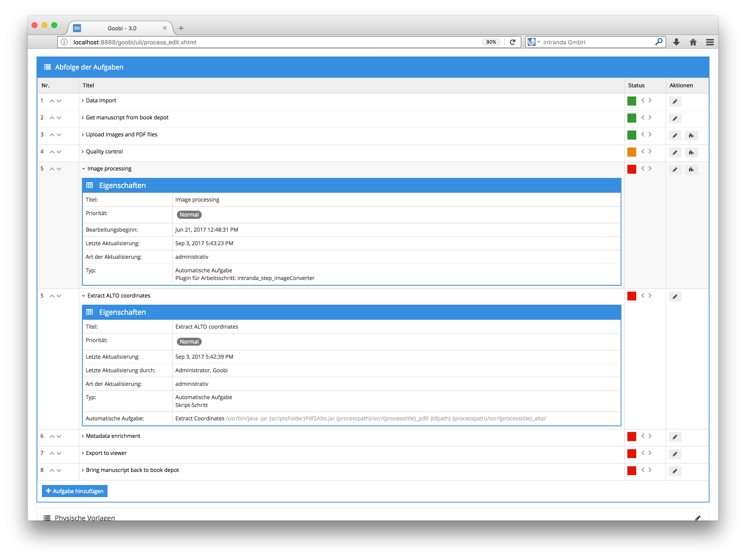
Task: Open a new browser tab
Action: tap(181, 28)
